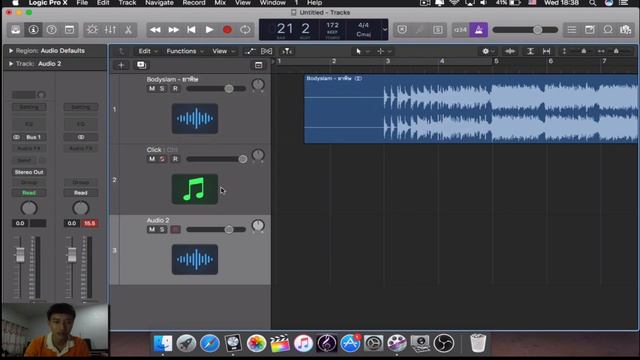Open the Note Pads button
This screenshot has width=640, height=360.
pos(590,30)
